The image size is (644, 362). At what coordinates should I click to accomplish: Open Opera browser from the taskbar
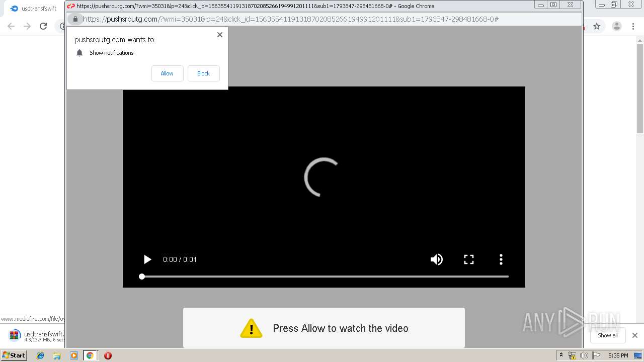[108, 355]
